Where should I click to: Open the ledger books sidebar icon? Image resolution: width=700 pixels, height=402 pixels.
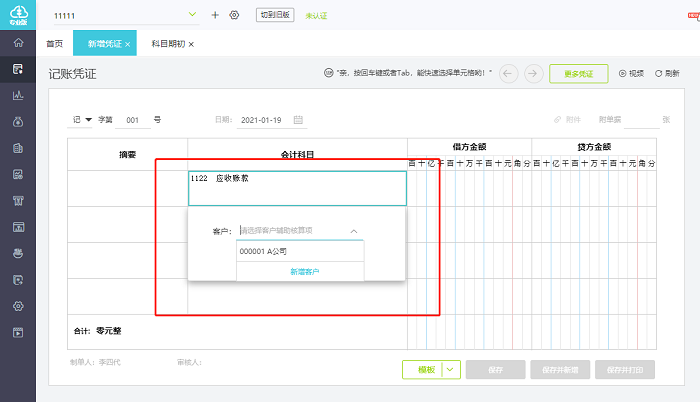tap(18, 148)
